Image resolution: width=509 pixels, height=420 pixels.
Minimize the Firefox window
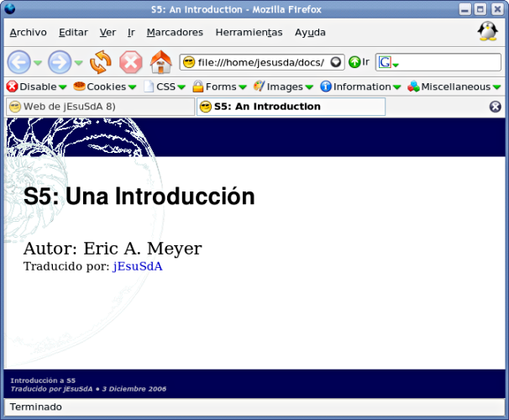tap(464, 9)
